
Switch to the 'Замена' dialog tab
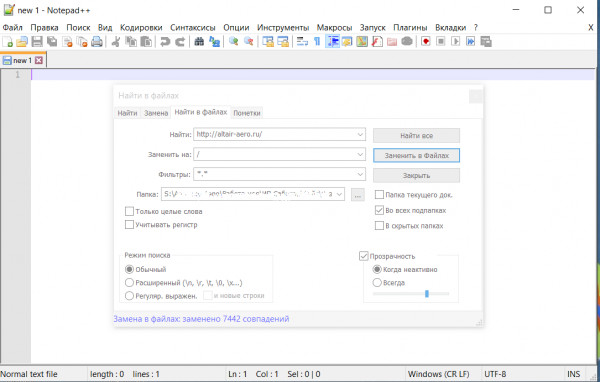(x=156, y=113)
